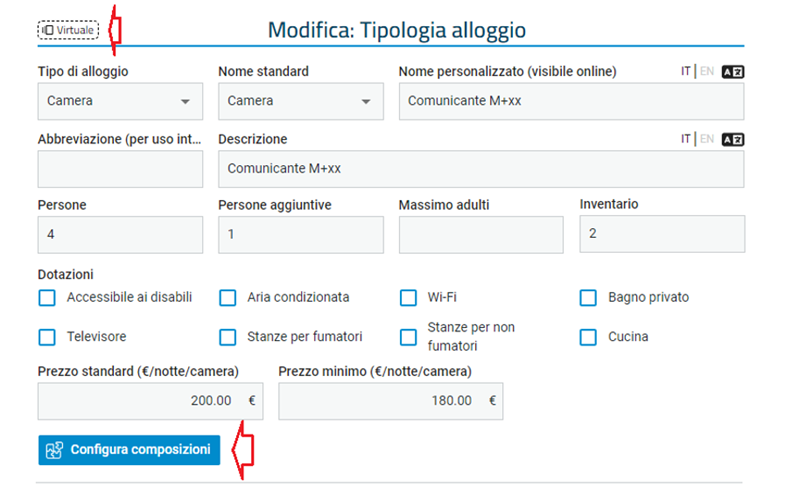
Task: Open the Nome standard dropdown
Action: 301,102
